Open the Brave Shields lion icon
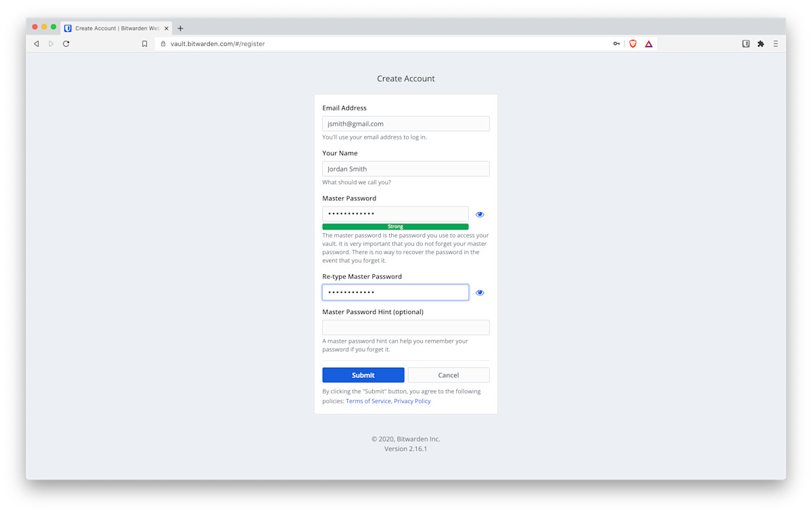 pos(633,44)
